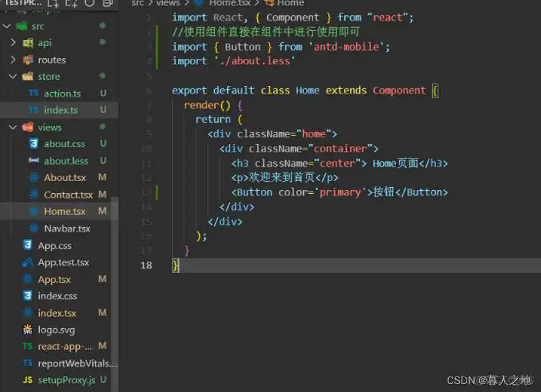
Task: Click the svg icon beside logo.svg
Action: (28, 329)
